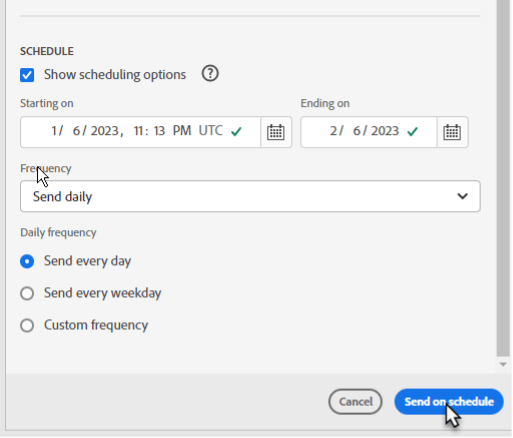Image resolution: width=513 pixels, height=438 pixels.
Task: Click the scrollbar down arrow
Action: 503,365
